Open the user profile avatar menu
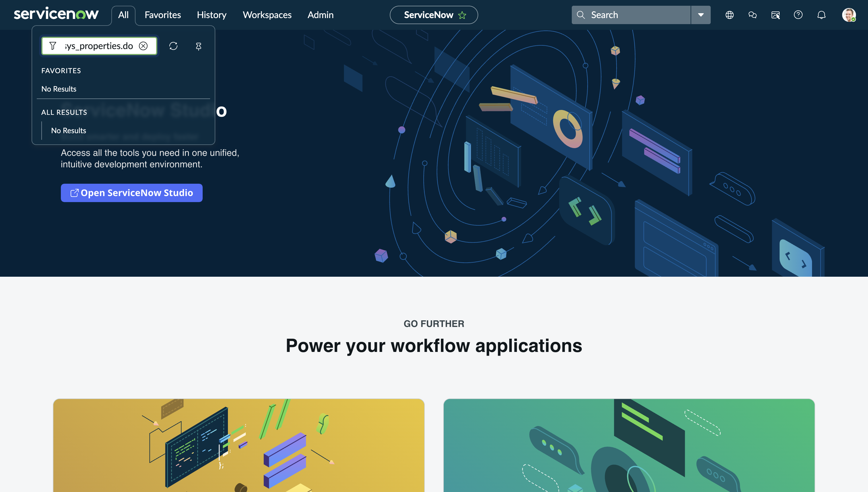The height and width of the screenshot is (492, 868). pos(848,15)
